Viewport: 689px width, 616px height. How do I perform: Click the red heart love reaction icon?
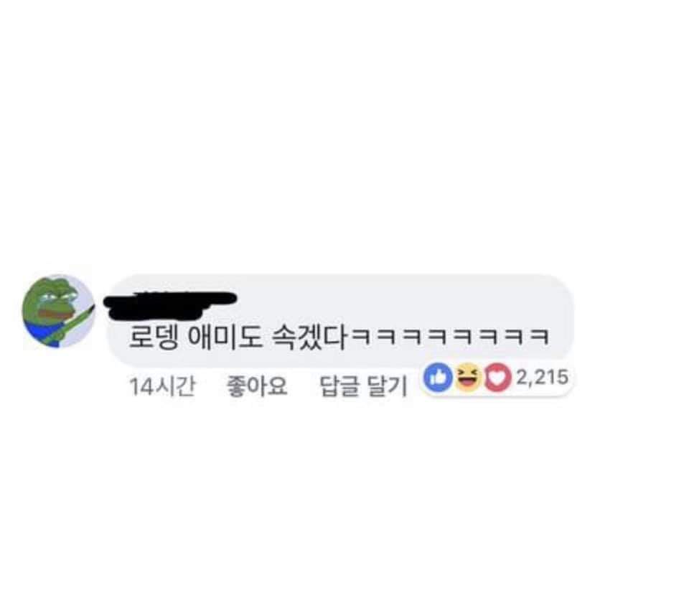pyautogui.click(x=497, y=378)
